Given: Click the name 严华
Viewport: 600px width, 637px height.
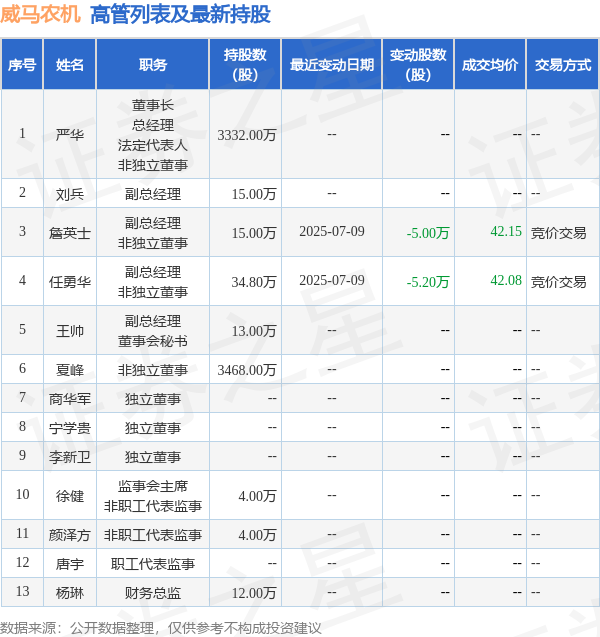Looking at the screenshot, I should coord(70,134).
